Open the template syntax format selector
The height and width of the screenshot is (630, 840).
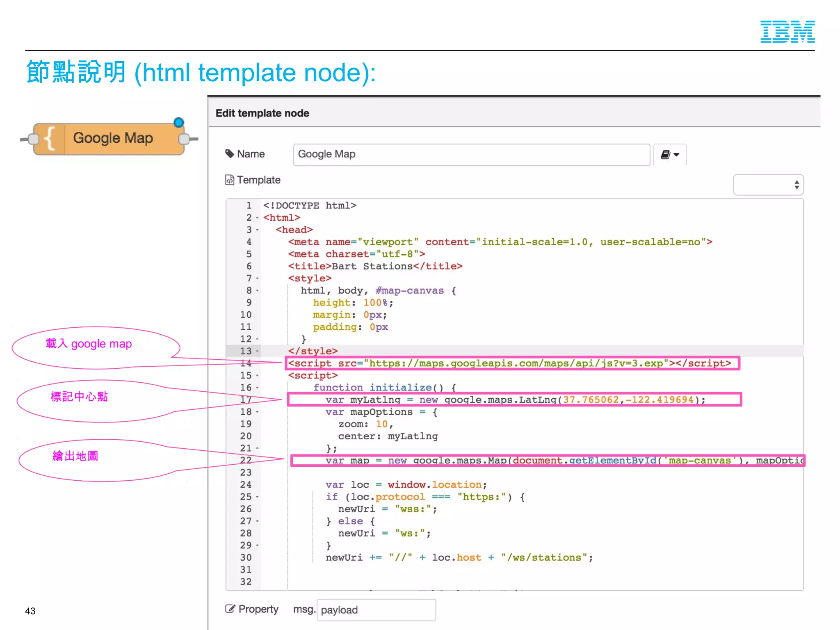pos(768,185)
